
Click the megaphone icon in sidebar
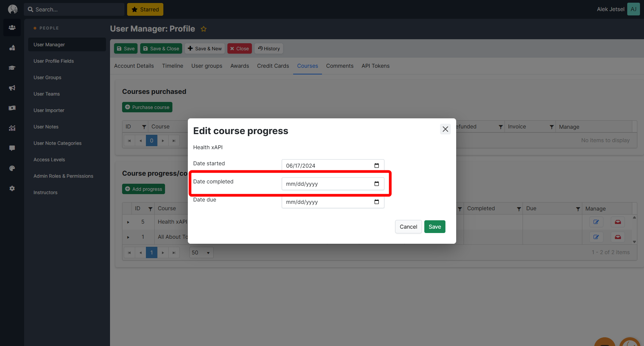point(12,88)
